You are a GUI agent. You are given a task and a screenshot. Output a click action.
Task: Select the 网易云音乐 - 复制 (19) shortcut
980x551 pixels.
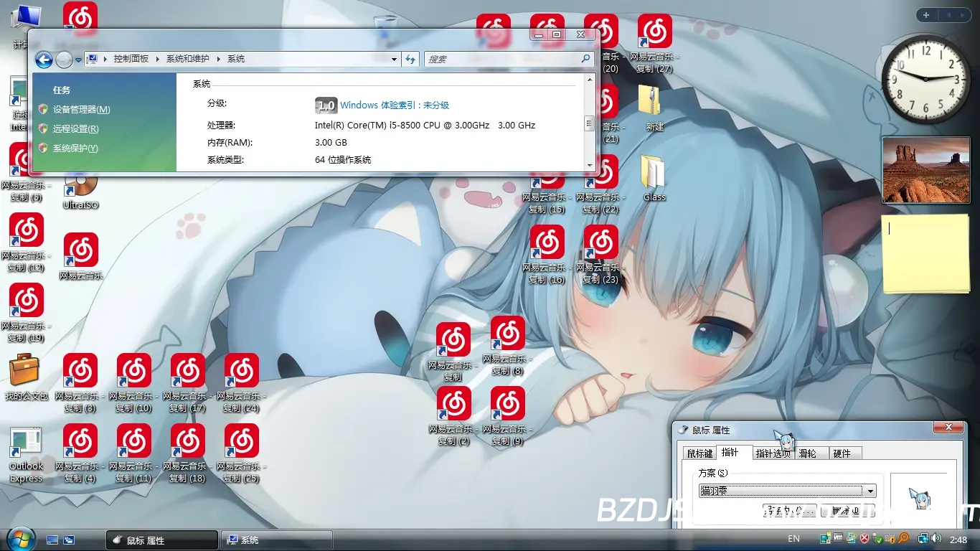27,313
